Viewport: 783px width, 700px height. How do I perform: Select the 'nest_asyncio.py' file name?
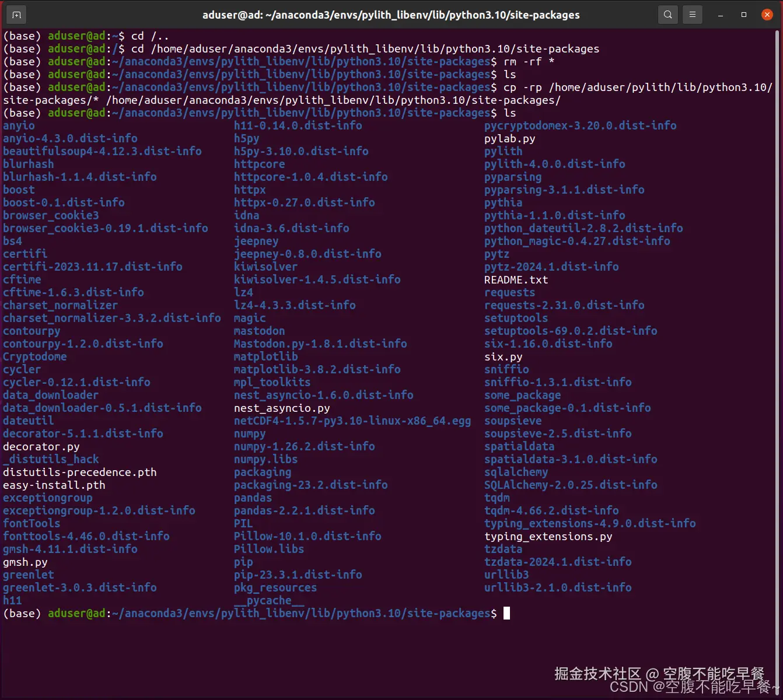click(282, 408)
